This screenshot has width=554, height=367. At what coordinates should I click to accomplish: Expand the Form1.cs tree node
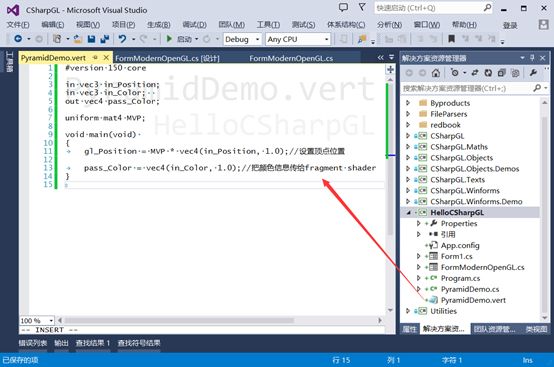(419, 256)
